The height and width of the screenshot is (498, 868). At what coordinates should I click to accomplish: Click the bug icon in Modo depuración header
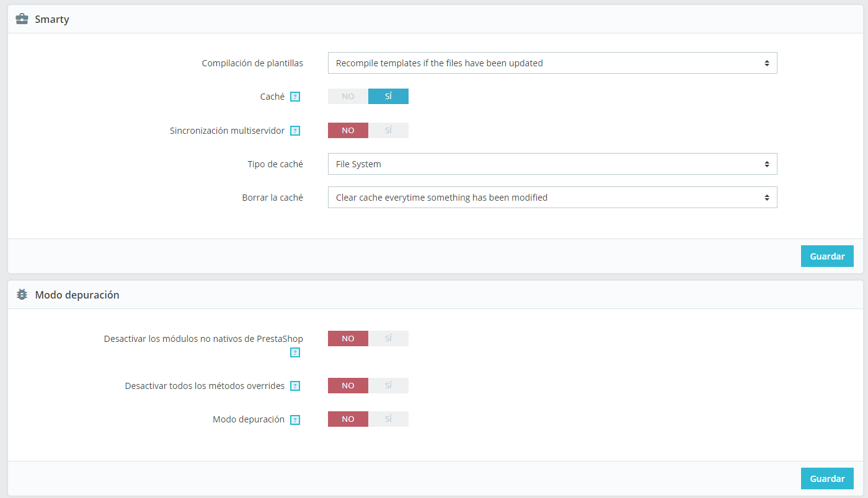pyautogui.click(x=22, y=295)
